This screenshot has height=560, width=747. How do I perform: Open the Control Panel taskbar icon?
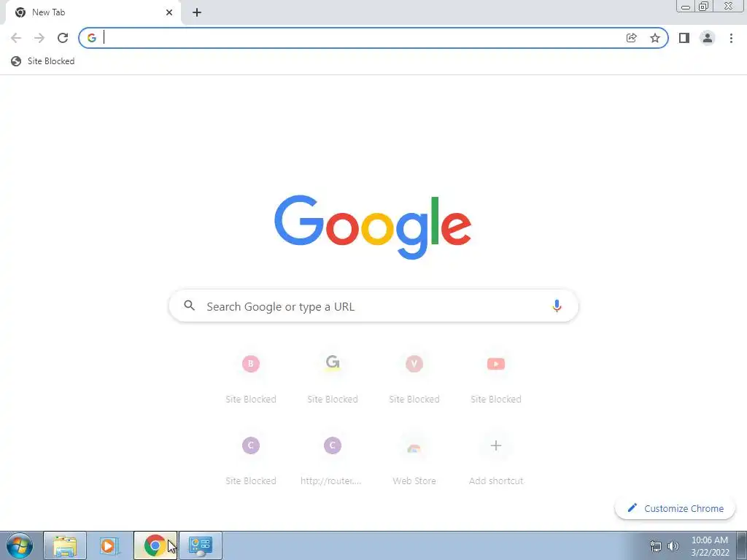(x=201, y=545)
